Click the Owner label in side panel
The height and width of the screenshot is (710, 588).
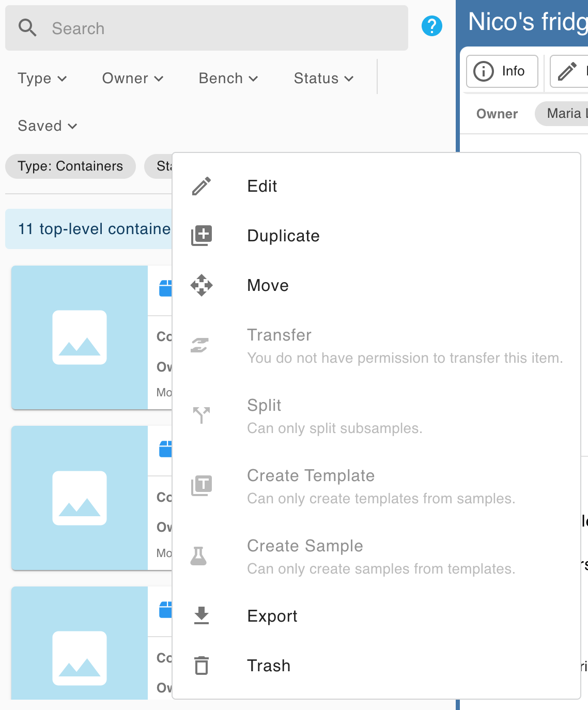497,114
